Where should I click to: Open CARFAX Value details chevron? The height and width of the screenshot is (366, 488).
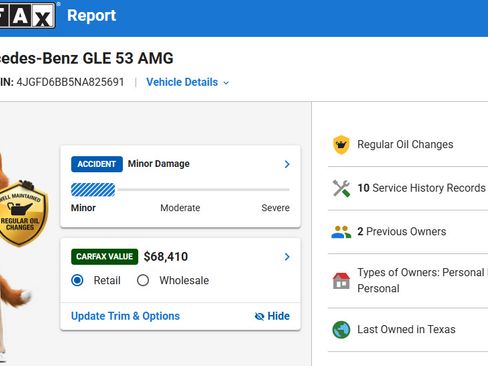(287, 257)
